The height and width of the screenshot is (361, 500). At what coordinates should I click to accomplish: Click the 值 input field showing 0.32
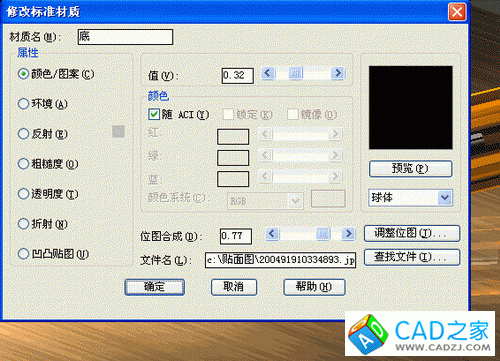point(238,76)
